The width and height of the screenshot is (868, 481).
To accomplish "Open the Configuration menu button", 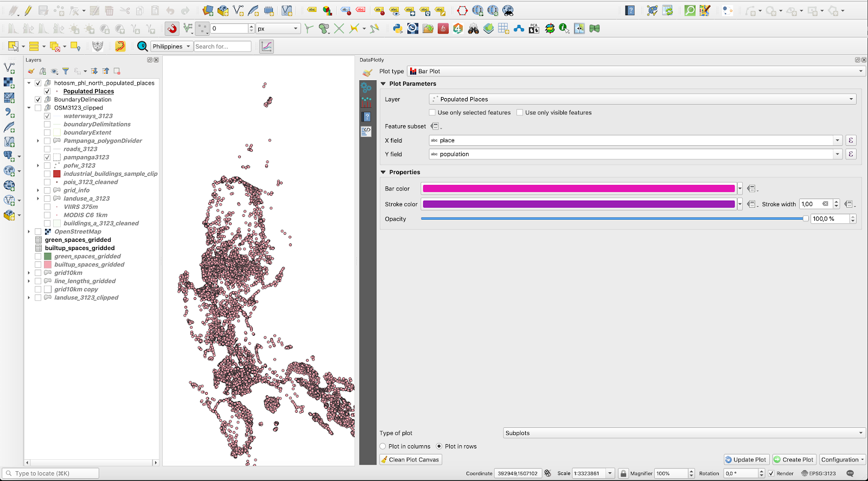I will point(843,459).
